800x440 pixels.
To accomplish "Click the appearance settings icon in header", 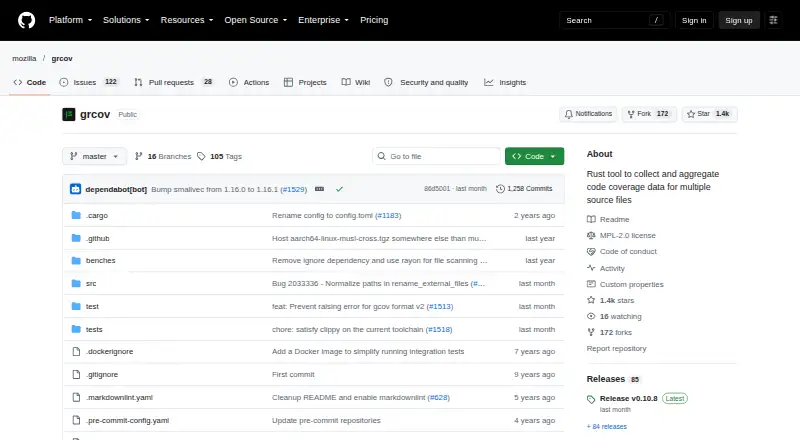I will [x=773, y=20].
